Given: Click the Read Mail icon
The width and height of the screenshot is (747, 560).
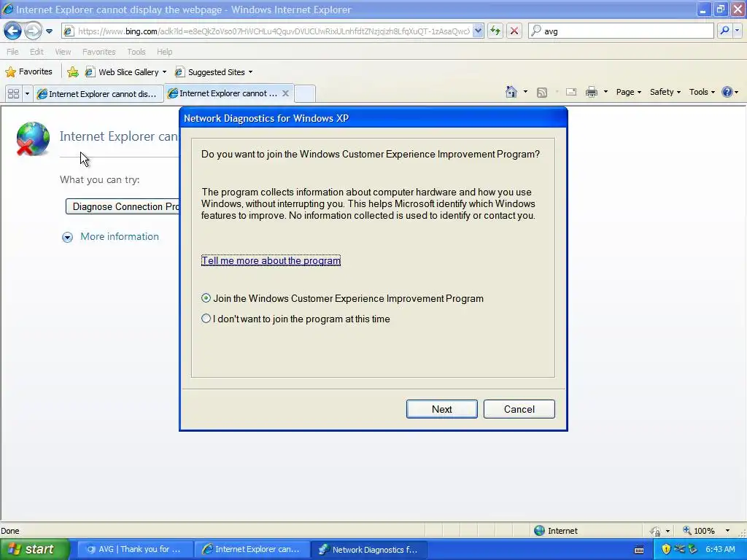Looking at the screenshot, I should 571,93.
